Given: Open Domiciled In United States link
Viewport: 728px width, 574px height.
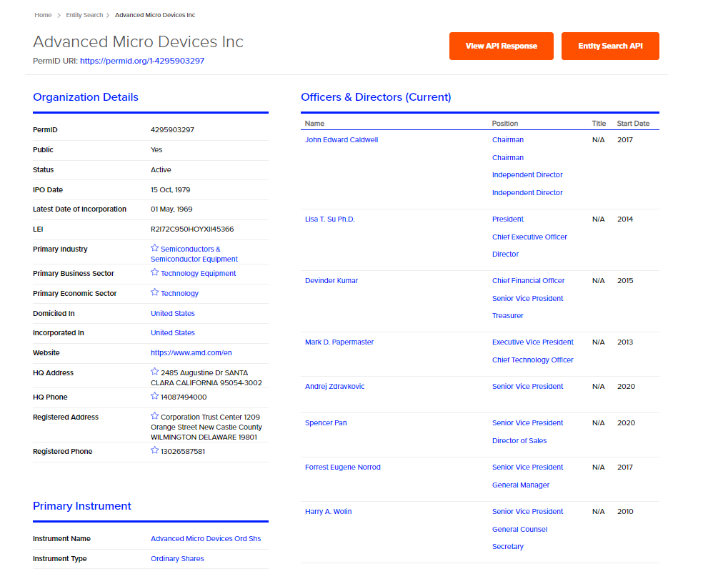Looking at the screenshot, I should click(x=173, y=314).
